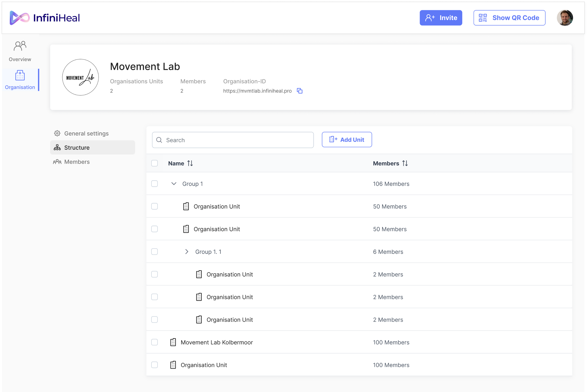The width and height of the screenshot is (588, 392).
Task: Click the Organisation building icon in sidebar
Action: coord(20,75)
